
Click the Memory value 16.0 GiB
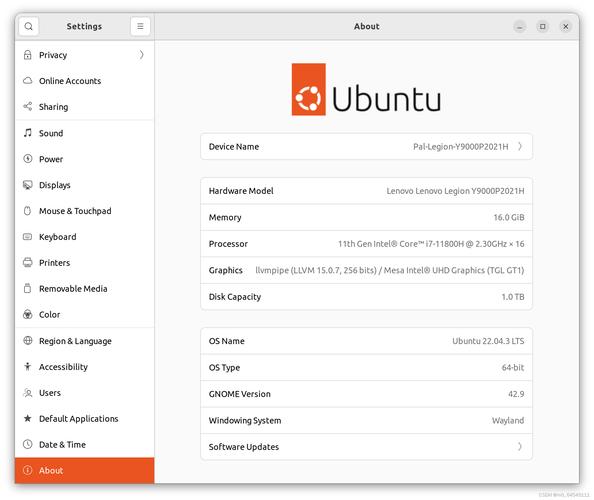click(x=509, y=217)
